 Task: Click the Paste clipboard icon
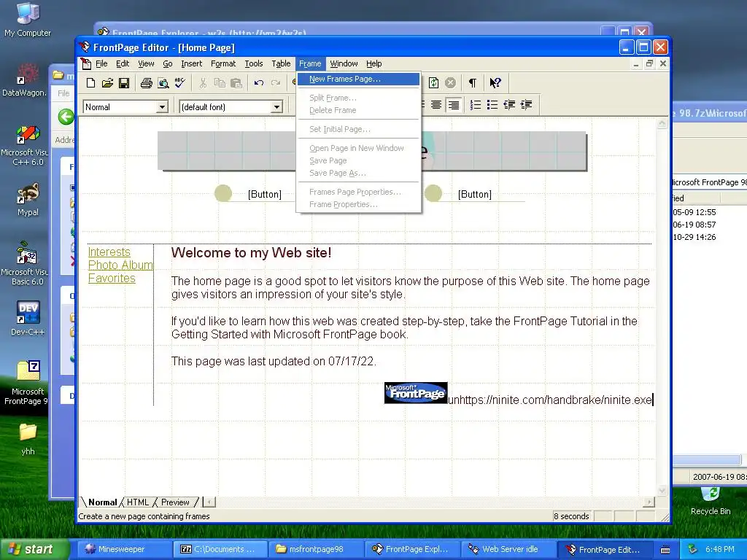click(236, 83)
